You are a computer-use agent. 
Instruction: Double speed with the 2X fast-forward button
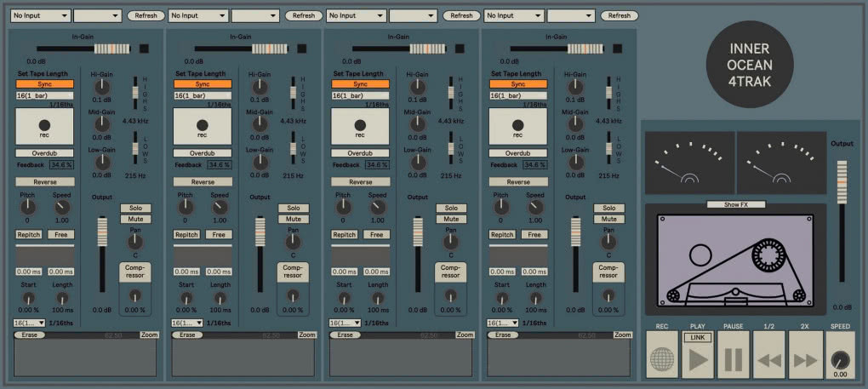click(x=805, y=355)
